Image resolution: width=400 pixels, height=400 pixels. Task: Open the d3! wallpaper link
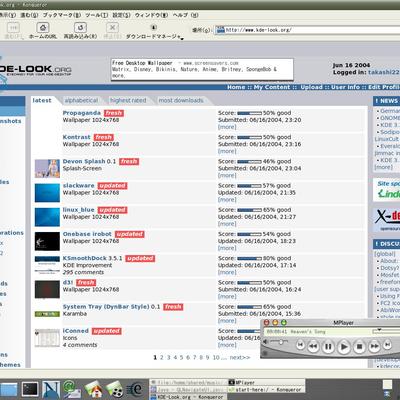(x=68, y=282)
